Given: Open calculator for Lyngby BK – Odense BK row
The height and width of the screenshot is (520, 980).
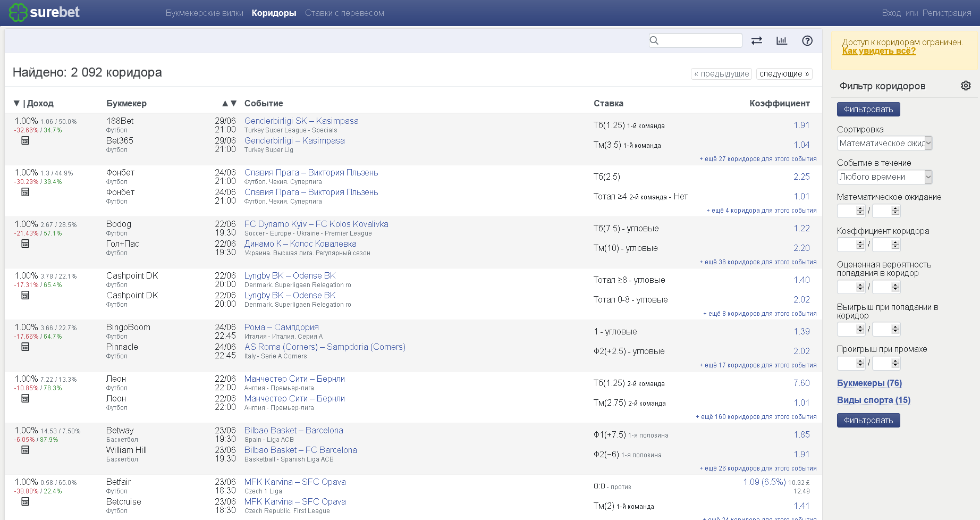Looking at the screenshot, I should pos(25,295).
